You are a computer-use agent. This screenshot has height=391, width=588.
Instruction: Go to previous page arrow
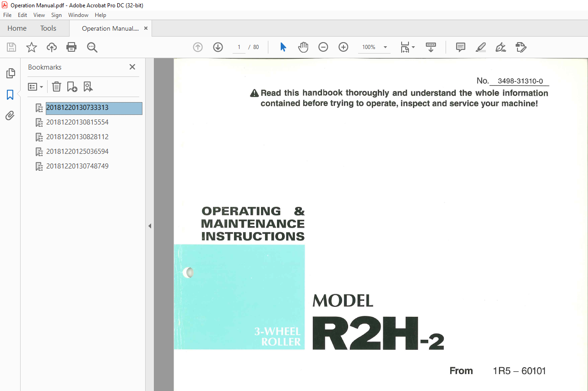coord(198,47)
